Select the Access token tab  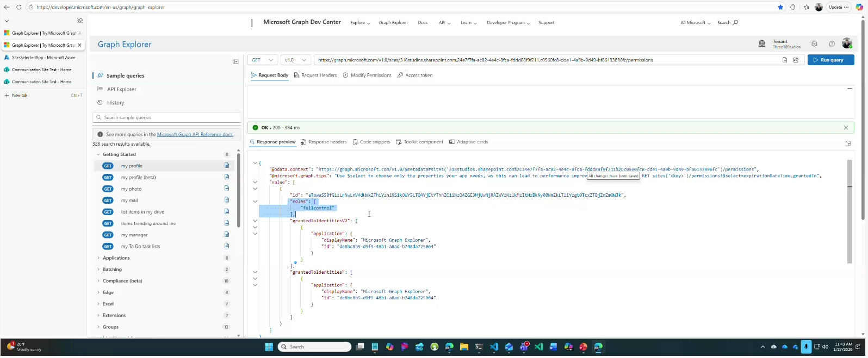pyautogui.click(x=415, y=76)
